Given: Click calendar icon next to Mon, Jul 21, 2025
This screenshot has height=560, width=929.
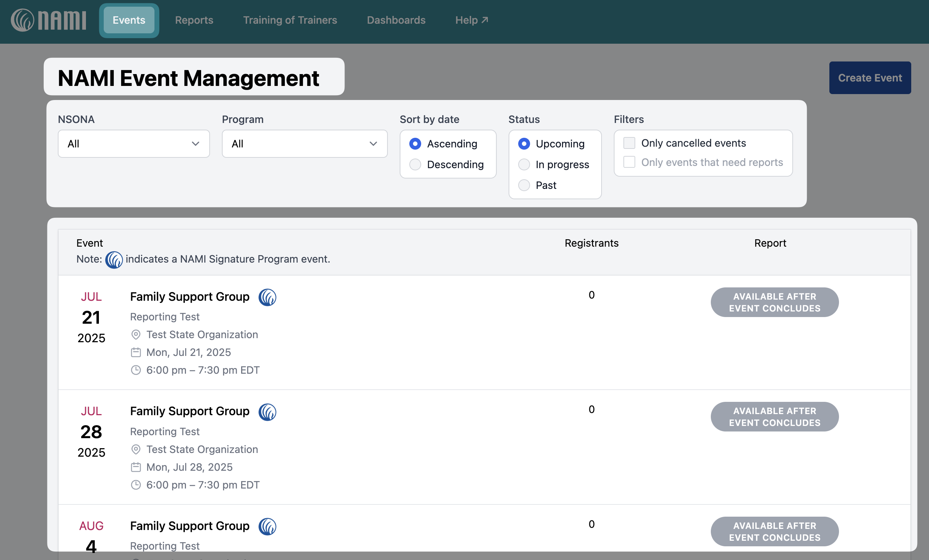Looking at the screenshot, I should pos(136,352).
